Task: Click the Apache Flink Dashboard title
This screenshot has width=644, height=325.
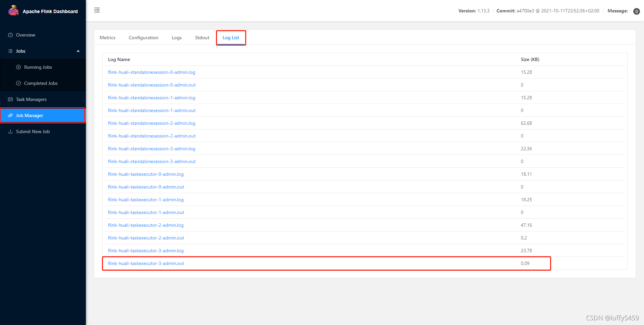Action: (x=50, y=11)
